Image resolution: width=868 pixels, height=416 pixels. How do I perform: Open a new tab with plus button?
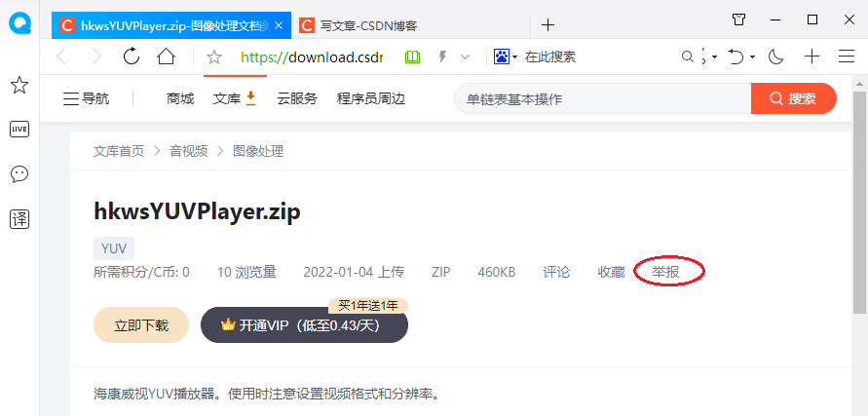point(547,25)
